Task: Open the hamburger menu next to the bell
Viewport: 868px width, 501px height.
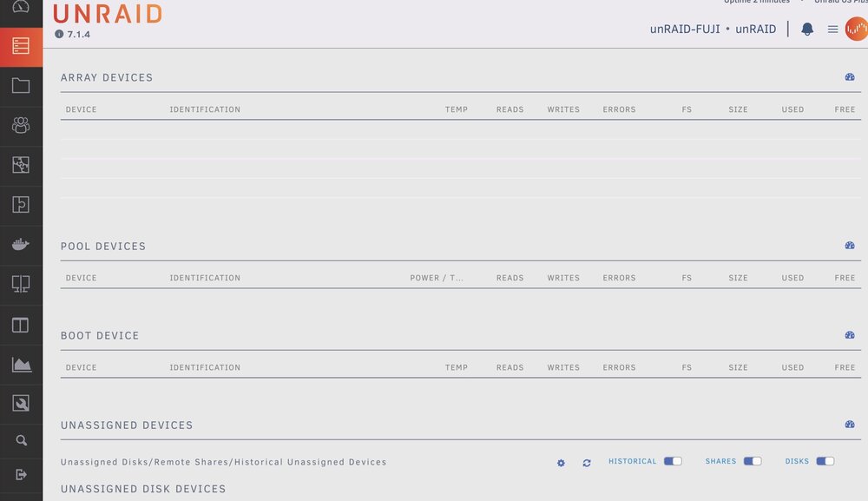Action: [x=832, y=30]
